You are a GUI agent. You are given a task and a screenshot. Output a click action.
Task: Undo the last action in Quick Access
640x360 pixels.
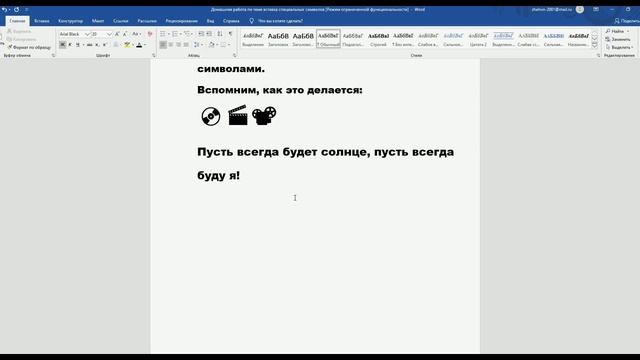pos(4,9)
